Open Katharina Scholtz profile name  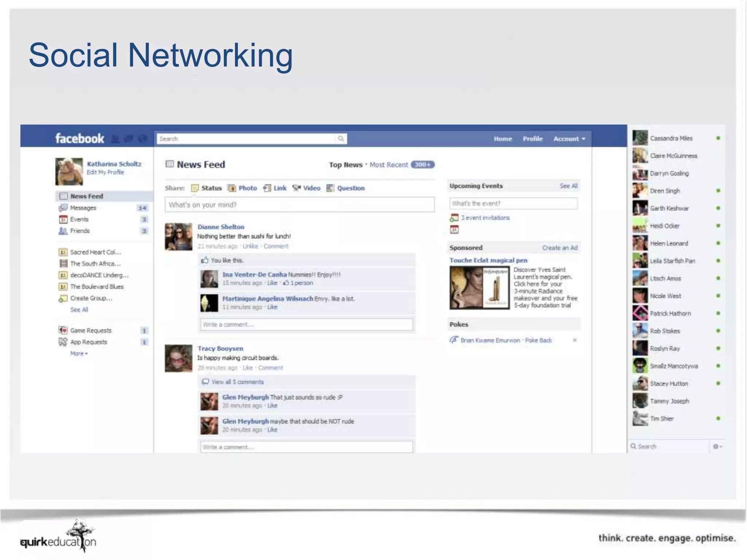[x=114, y=164]
